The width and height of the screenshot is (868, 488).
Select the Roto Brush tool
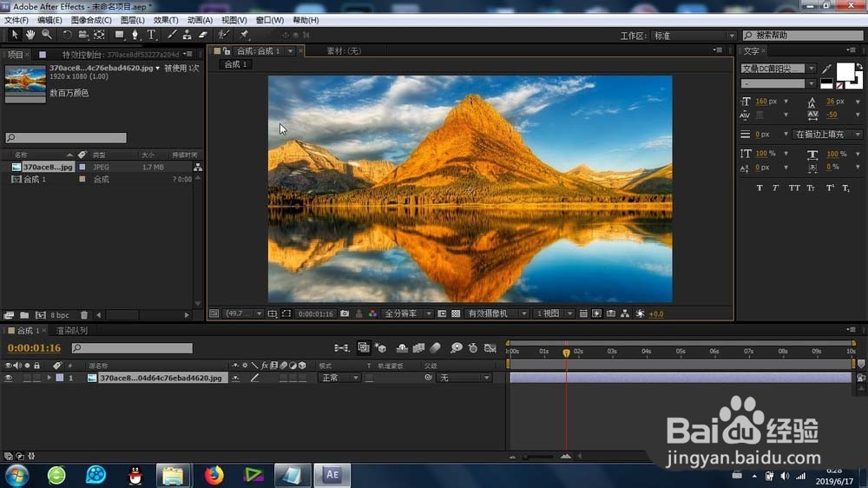(x=223, y=35)
